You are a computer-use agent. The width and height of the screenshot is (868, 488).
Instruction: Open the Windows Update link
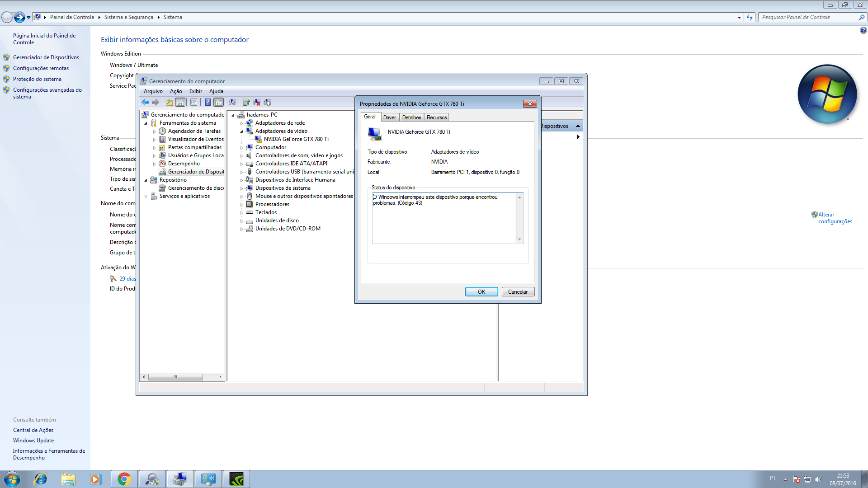33,441
